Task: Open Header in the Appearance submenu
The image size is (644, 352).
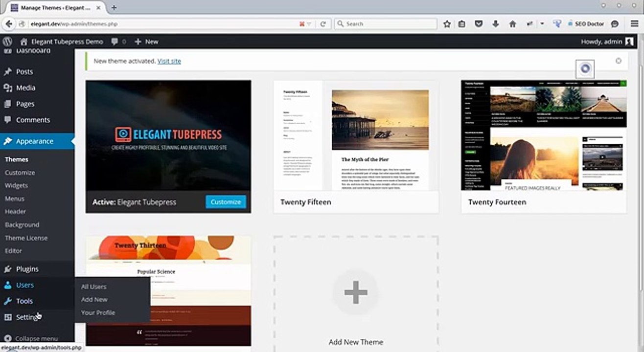Action: 15,212
